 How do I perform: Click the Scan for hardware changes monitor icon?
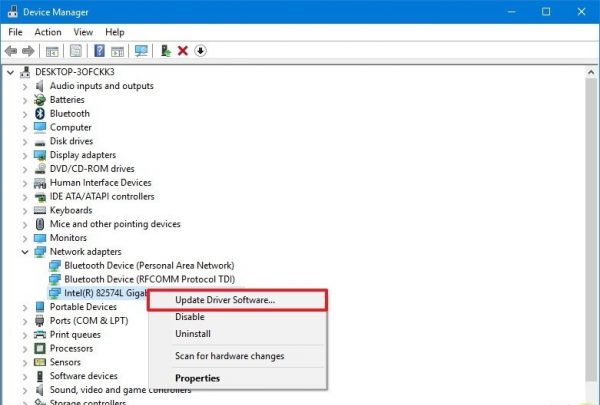click(x=141, y=51)
